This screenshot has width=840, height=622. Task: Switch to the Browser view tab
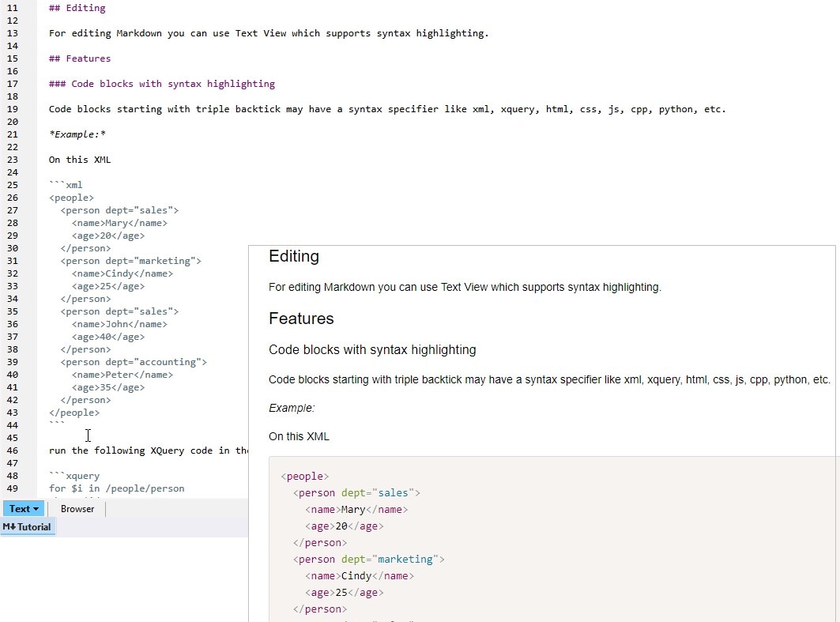(x=77, y=509)
